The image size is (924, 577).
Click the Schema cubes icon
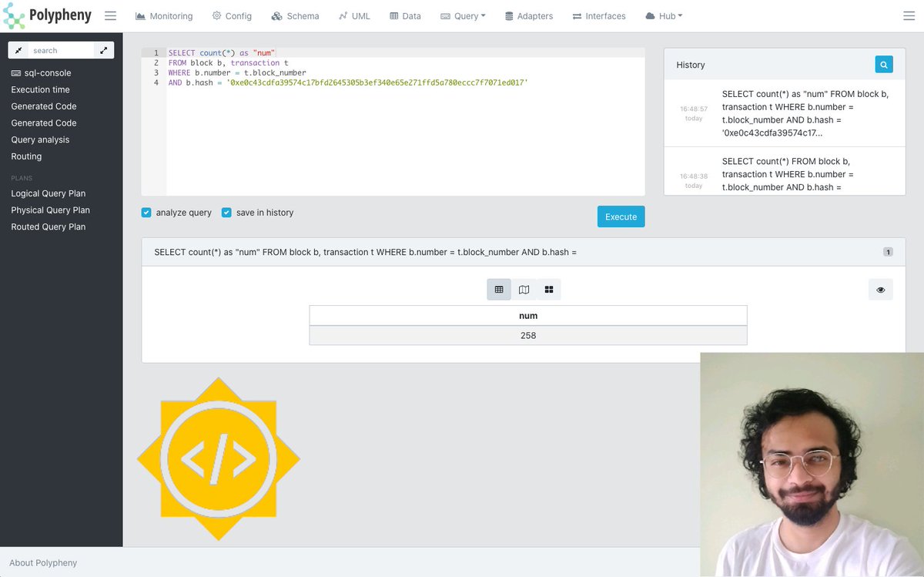point(277,16)
